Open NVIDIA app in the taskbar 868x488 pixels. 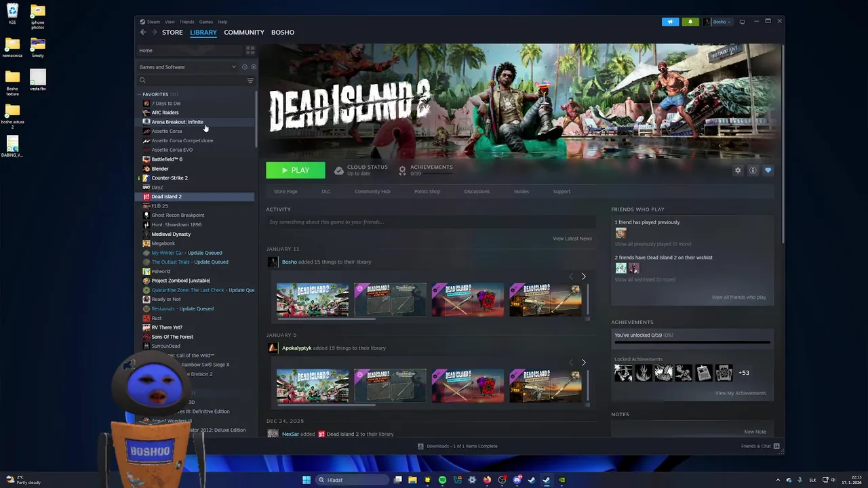pos(561,480)
